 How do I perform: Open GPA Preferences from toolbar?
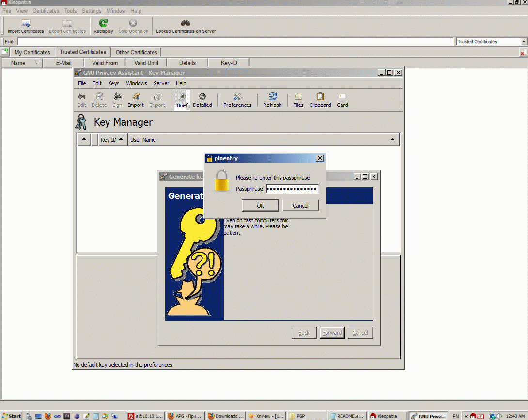(x=237, y=100)
